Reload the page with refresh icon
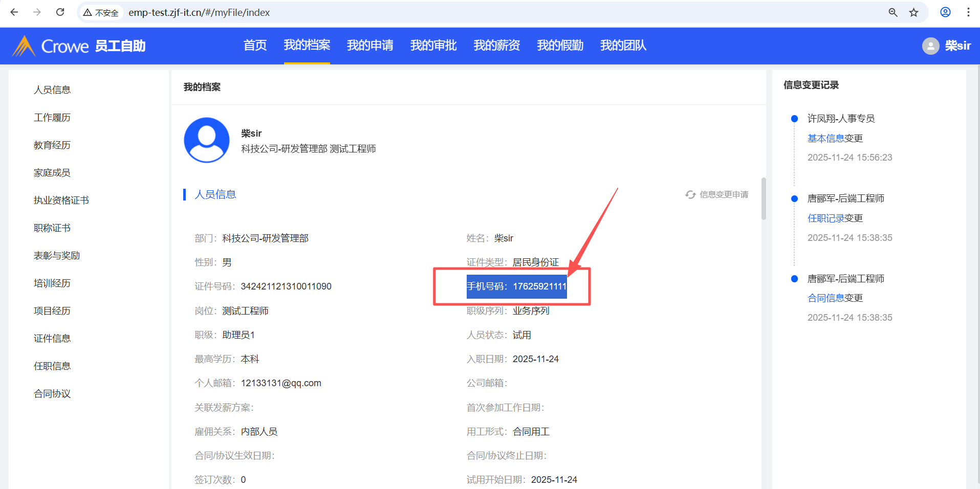980x489 pixels. coord(60,12)
